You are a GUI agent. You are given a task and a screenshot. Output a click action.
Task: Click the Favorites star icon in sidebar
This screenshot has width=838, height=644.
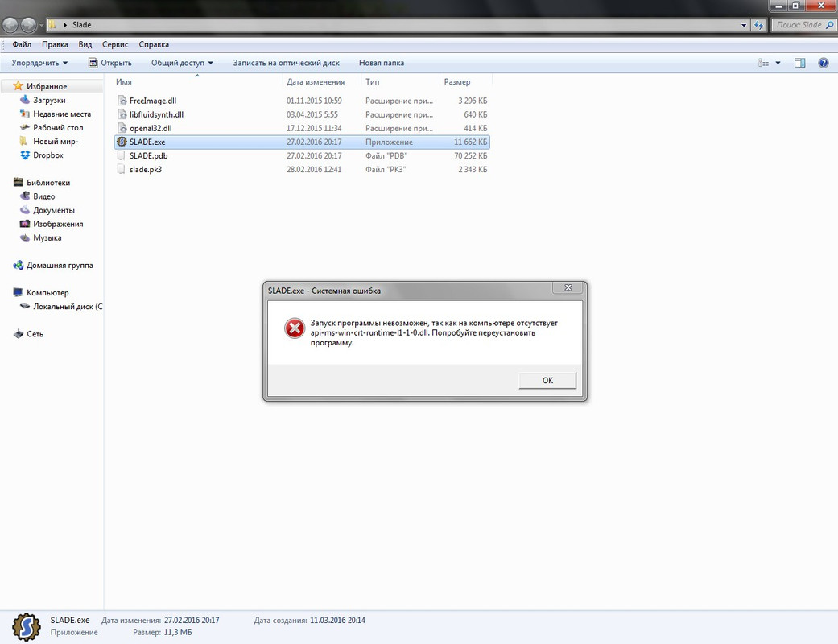[x=19, y=86]
